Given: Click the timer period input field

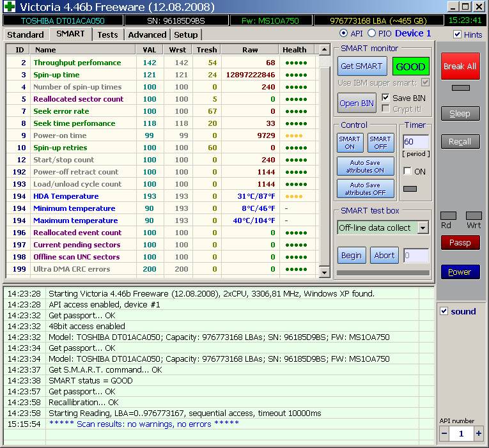Looking at the screenshot, I should tap(415, 142).
